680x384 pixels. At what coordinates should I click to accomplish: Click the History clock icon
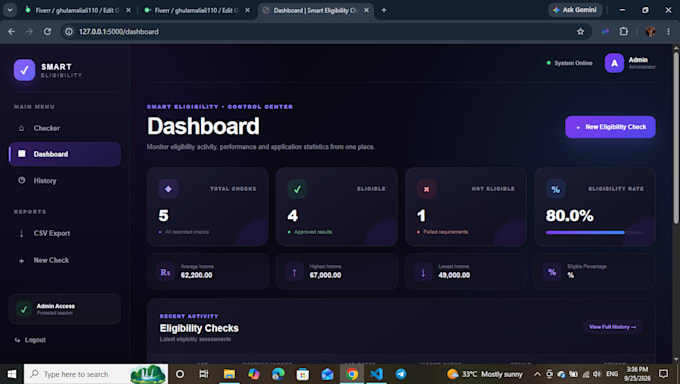(x=22, y=180)
